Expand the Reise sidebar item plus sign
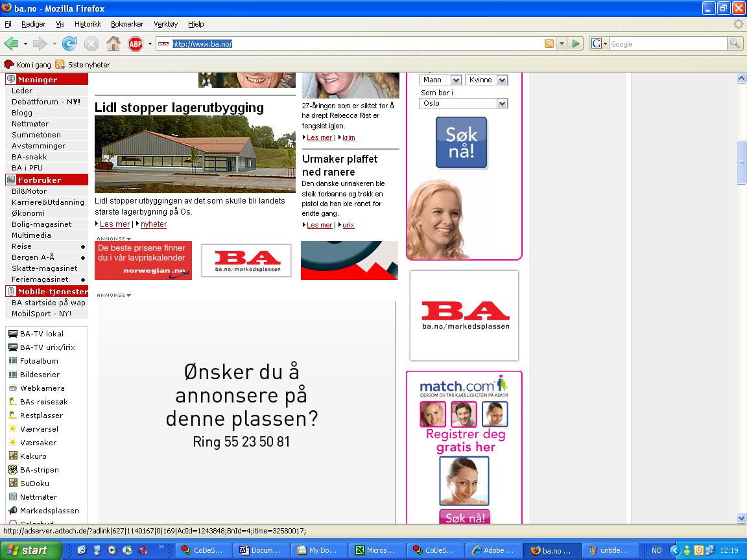 (83, 247)
